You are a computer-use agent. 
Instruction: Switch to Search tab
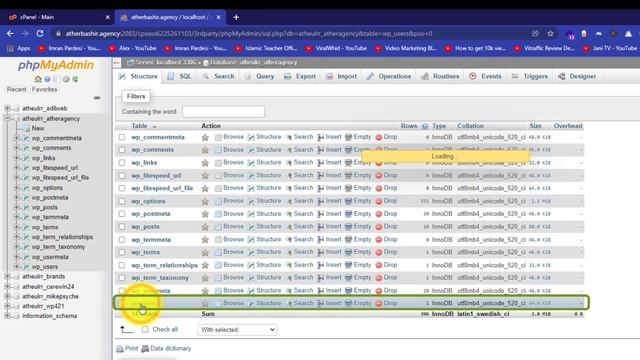[218, 76]
